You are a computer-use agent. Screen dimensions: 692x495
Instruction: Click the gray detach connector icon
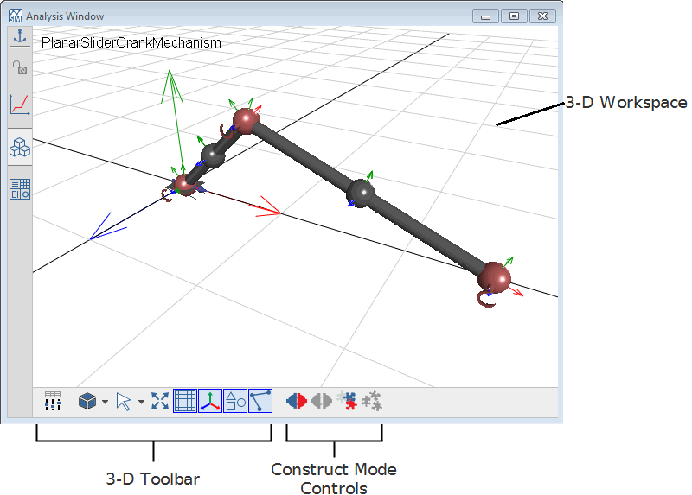click(321, 401)
